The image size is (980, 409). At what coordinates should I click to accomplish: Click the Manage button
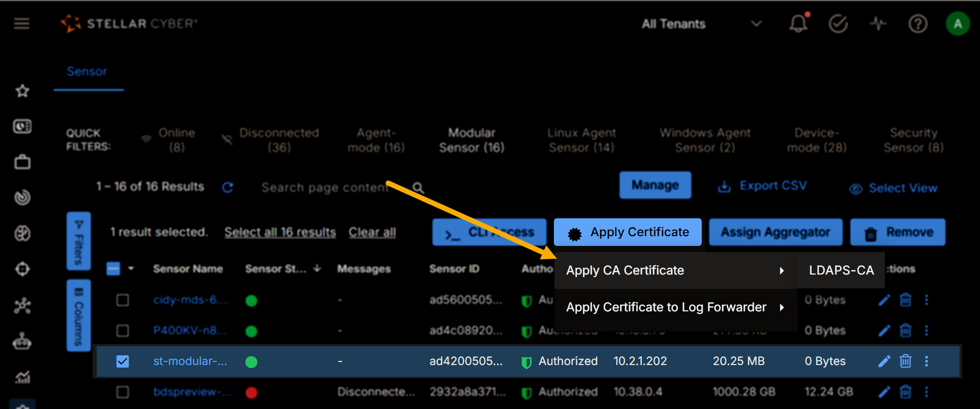tap(655, 185)
